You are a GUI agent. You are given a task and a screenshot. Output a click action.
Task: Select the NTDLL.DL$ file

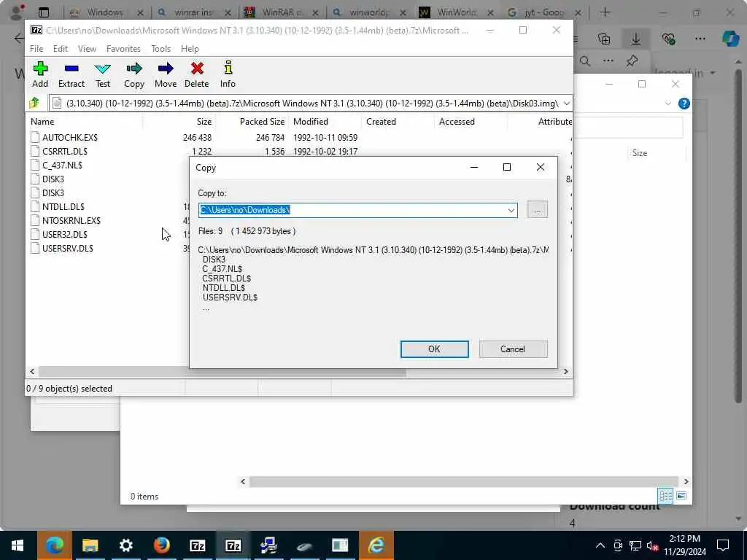[63, 206]
